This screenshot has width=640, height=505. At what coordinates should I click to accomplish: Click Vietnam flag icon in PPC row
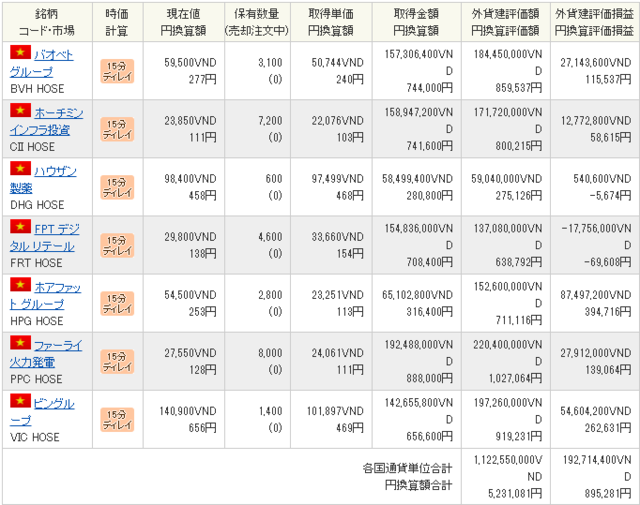coord(20,343)
